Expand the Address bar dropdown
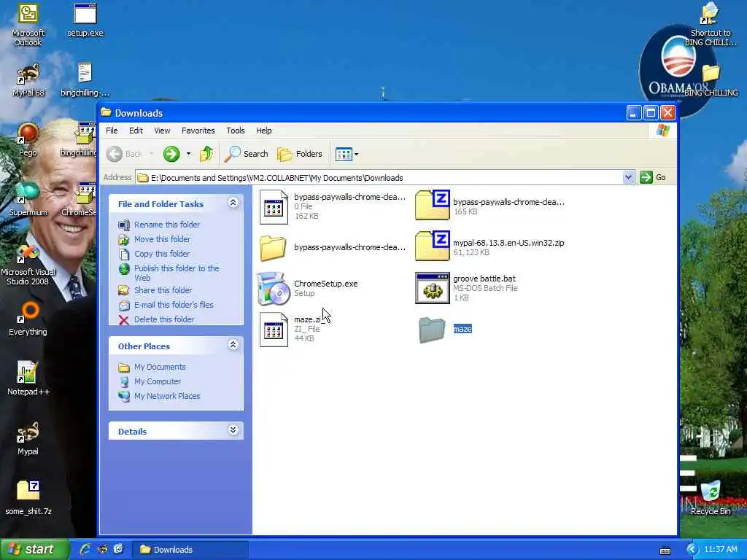Viewport: 747px width, 560px height. coord(628,178)
